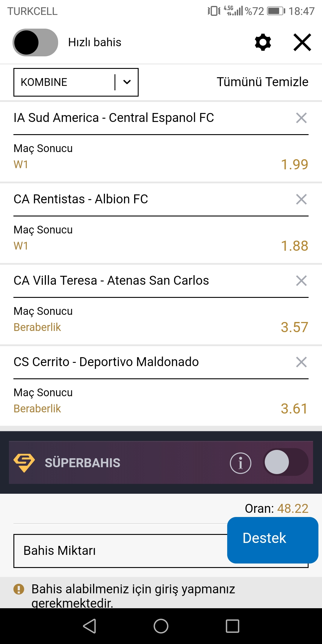
Task: Remove CA Villa Teresa - Atenas San Carlos bet
Action: pyautogui.click(x=301, y=281)
